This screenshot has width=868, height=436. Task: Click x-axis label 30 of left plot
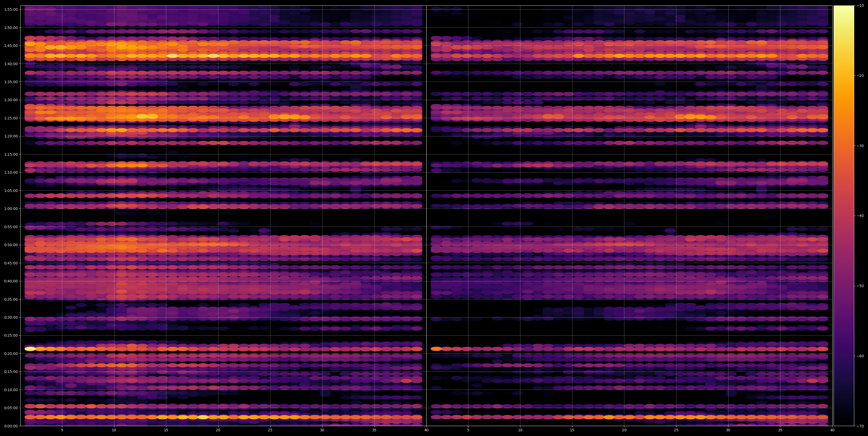322,430
